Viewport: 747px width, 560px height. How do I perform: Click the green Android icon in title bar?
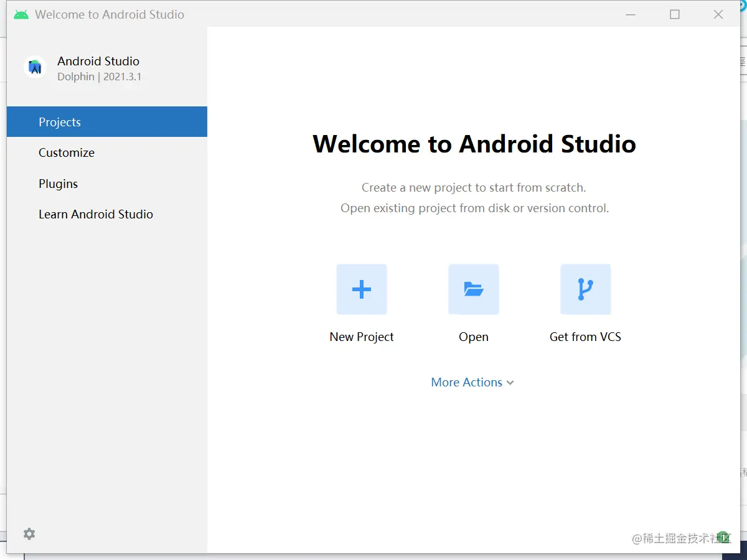(x=21, y=14)
